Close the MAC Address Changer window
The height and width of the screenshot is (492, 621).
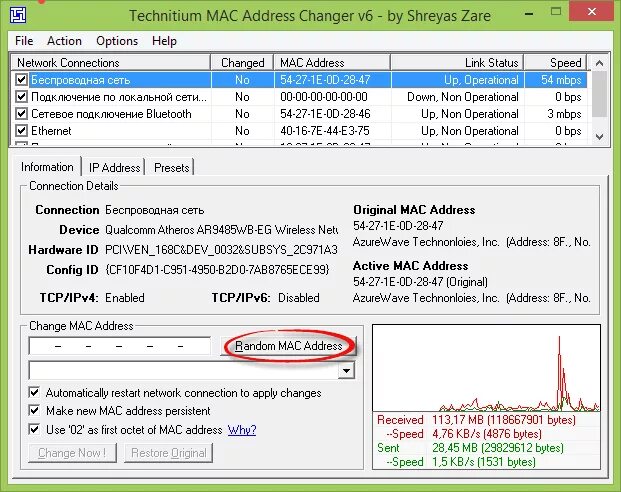tap(592, 11)
